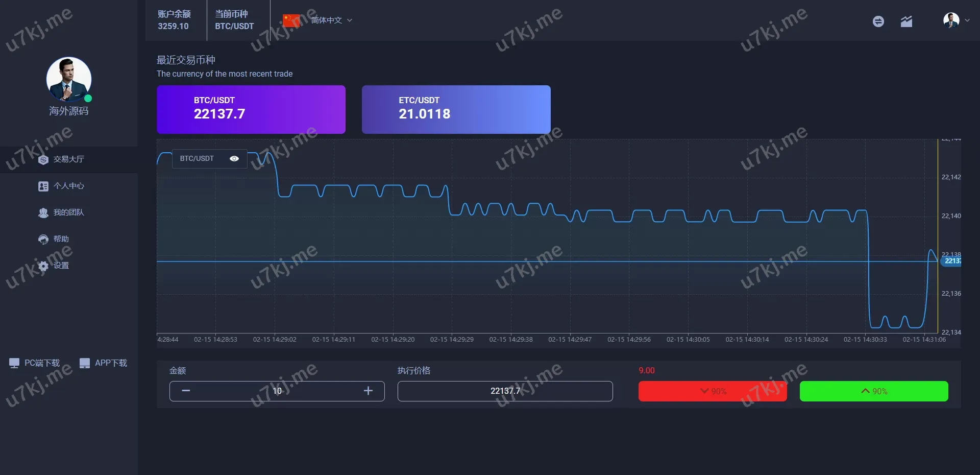
Task: Expand the user account menu arrow
Action: [967, 21]
